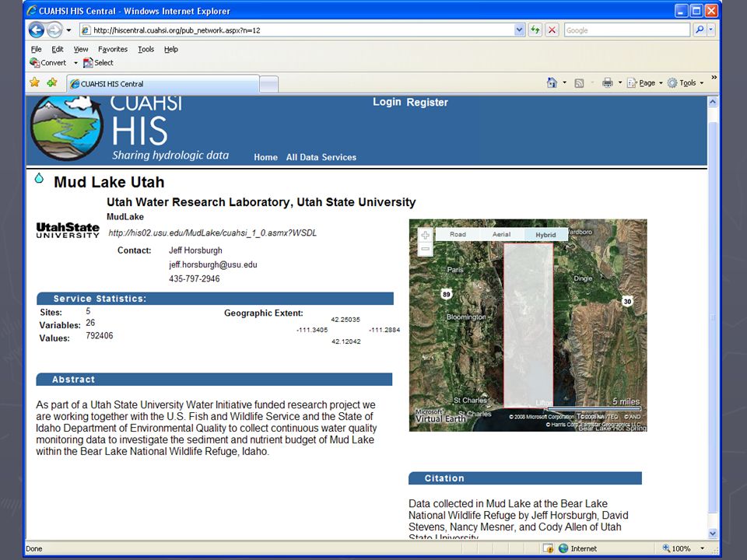Open the recent pages dropdown arrow
Screen dimensions: 747x560
[68, 30]
